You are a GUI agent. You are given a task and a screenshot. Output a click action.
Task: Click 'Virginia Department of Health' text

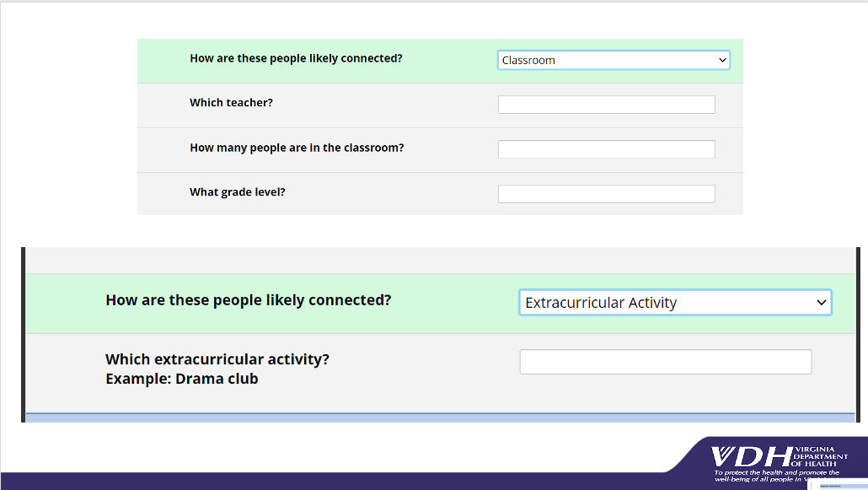pyautogui.click(x=821, y=456)
